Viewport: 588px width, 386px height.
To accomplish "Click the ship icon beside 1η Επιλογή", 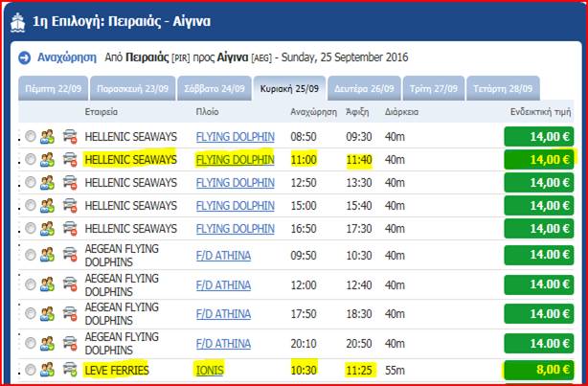I will click(x=16, y=21).
